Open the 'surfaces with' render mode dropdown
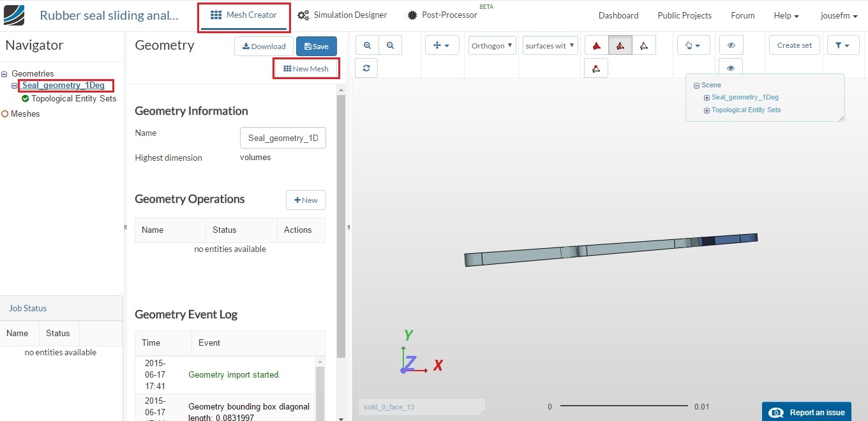The width and height of the screenshot is (868, 421). [x=550, y=45]
